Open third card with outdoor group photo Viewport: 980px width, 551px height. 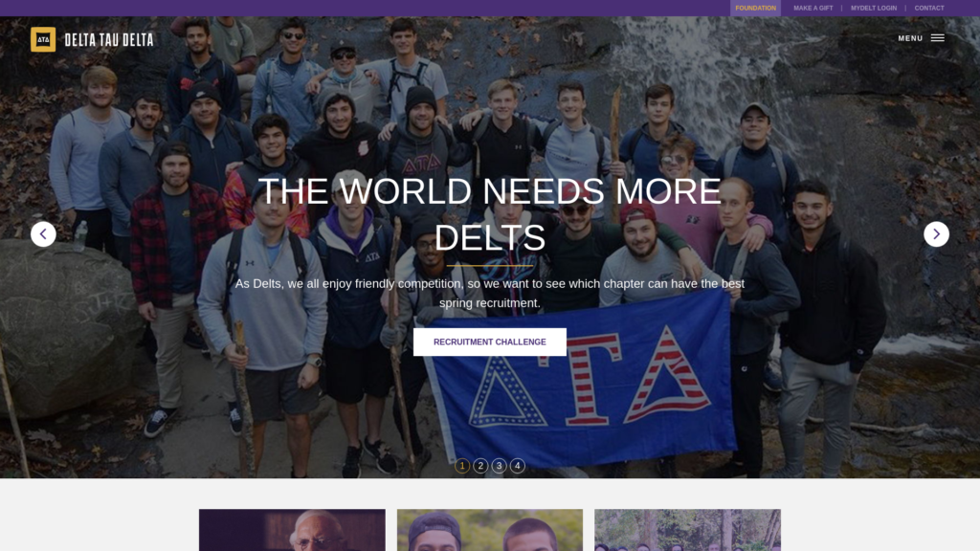(x=687, y=530)
